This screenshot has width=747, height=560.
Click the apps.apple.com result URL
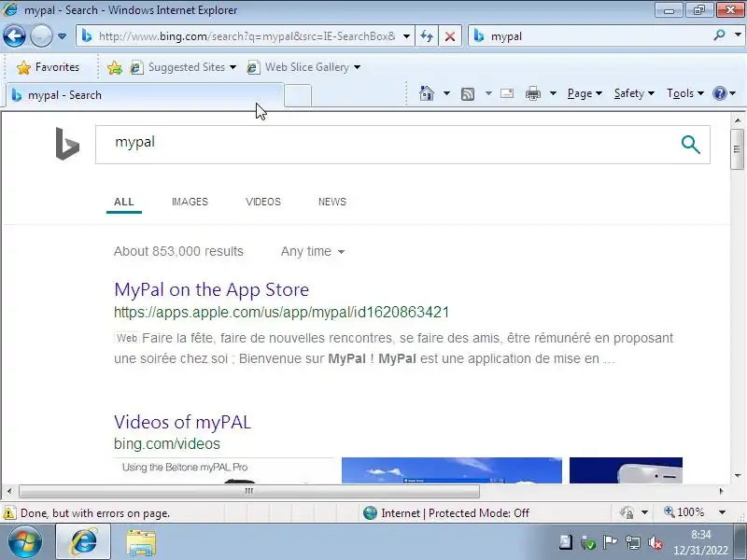[x=282, y=313]
